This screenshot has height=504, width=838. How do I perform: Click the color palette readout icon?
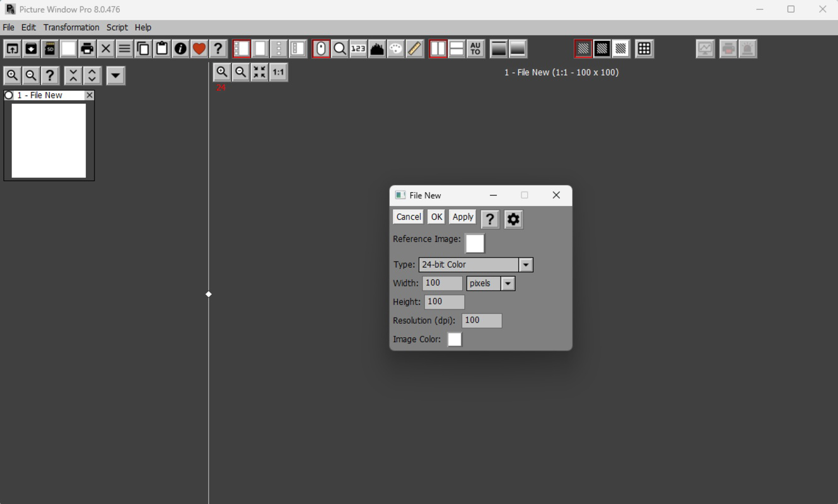pos(396,48)
